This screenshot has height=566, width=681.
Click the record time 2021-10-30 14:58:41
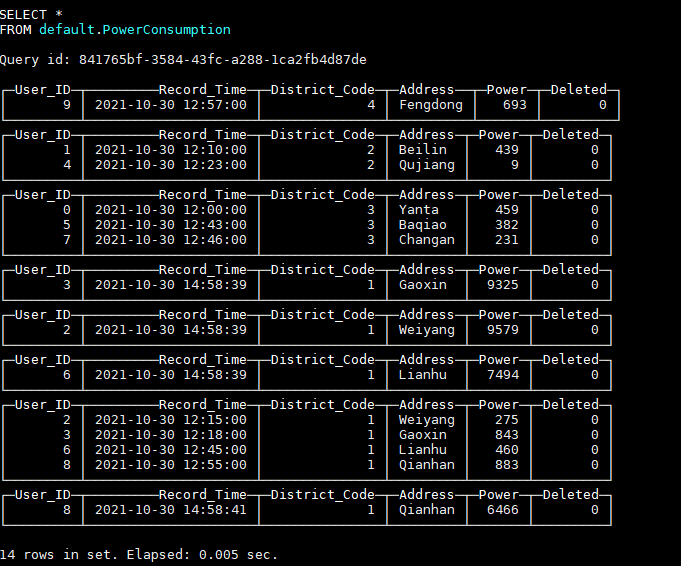(x=171, y=510)
